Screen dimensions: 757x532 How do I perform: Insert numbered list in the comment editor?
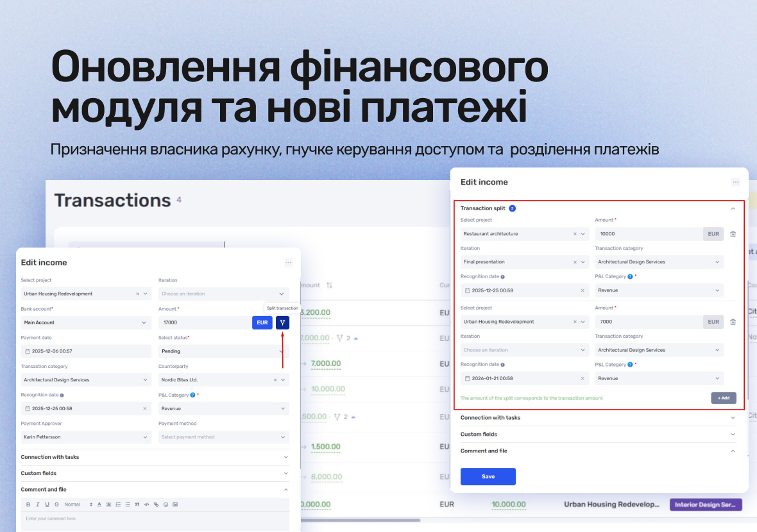coord(118,504)
